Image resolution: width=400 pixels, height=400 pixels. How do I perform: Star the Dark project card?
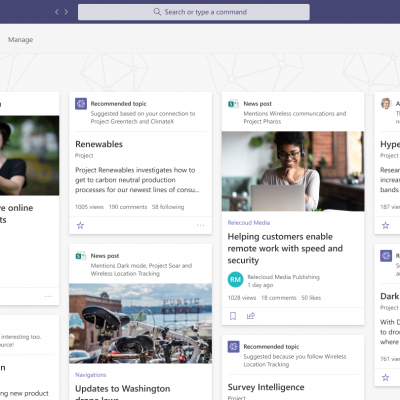[386, 378]
